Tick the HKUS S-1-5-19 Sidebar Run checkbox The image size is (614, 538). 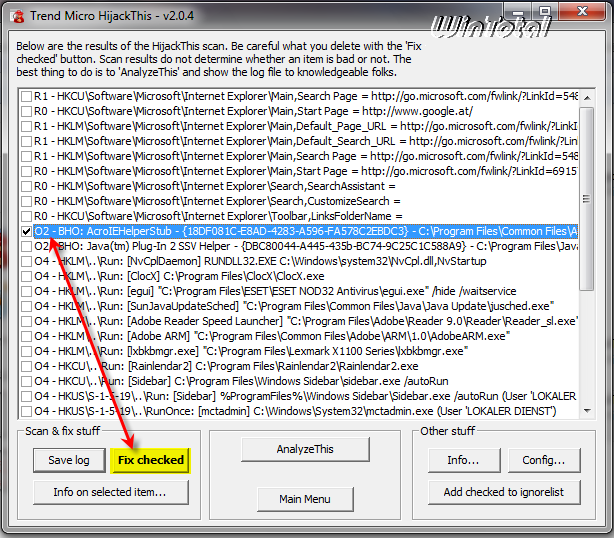pos(26,396)
